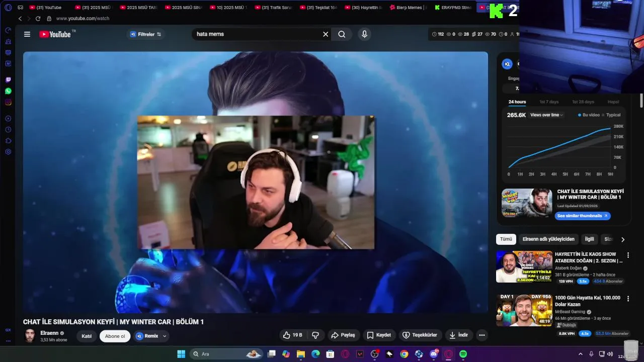Viewport: 644px width, 362px height.
Task: Switch to the '2025 MSÜ TAR' tab
Action: pyautogui.click(x=138, y=8)
